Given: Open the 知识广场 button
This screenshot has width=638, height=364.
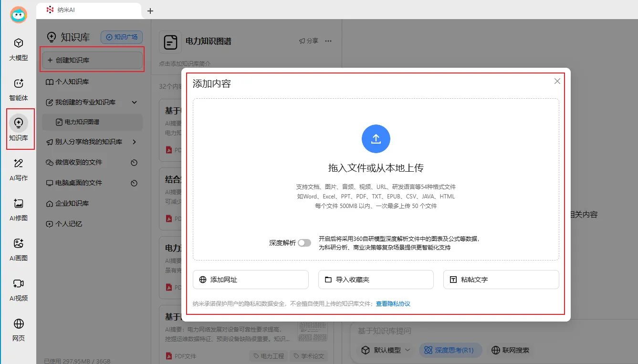Looking at the screenshot, I should (x=122, y=37).
